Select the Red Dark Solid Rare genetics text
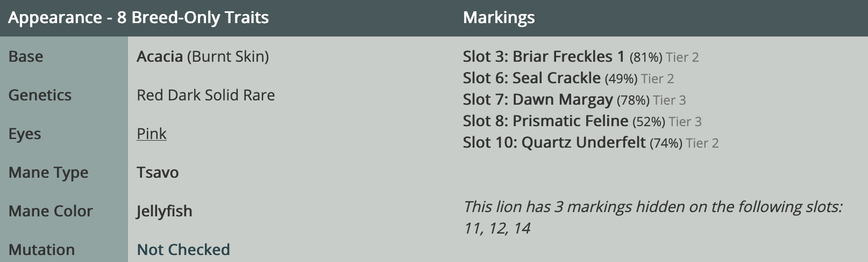Image resolution: width=868 pixels, height=262 pixels. tap(205, 95)
